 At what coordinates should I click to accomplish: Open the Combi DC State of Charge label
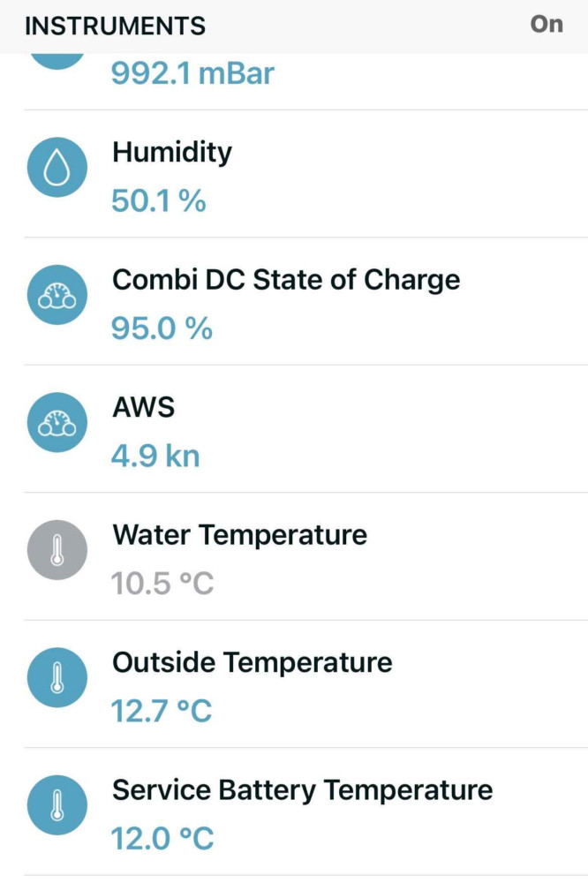point(286,281)
